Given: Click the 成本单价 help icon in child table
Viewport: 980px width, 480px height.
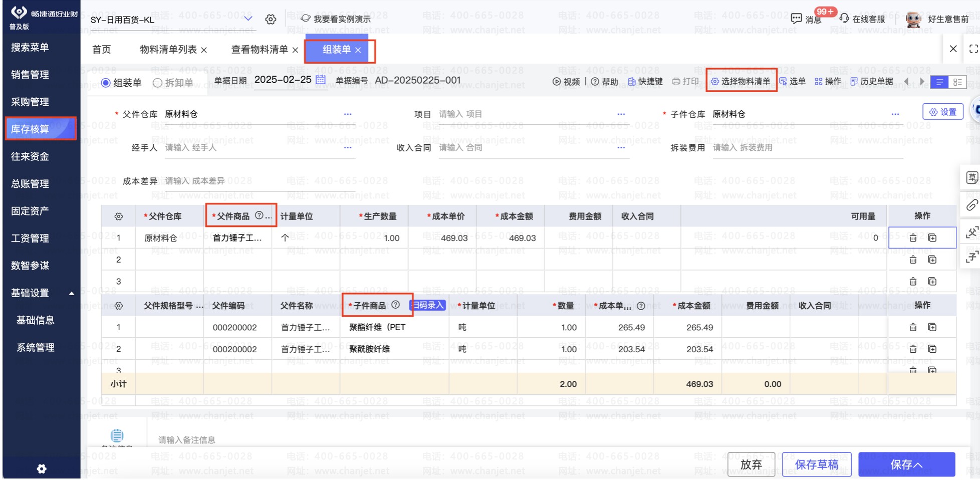Looking at the screenshot, I should (x=641, y=306).
